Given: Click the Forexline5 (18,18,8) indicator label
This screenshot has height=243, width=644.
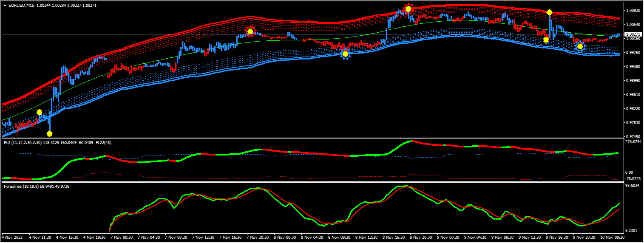Looking at the screenshot, I should pos(20,186).
